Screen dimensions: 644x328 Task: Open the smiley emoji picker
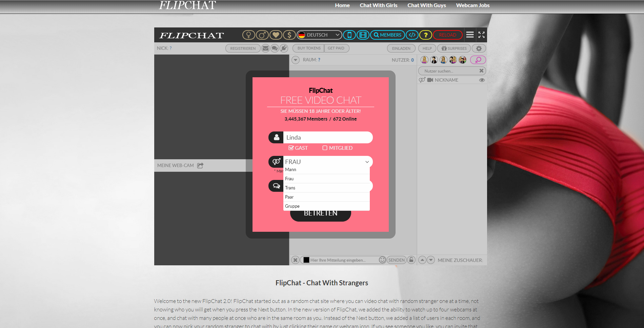tap(382, 260)
